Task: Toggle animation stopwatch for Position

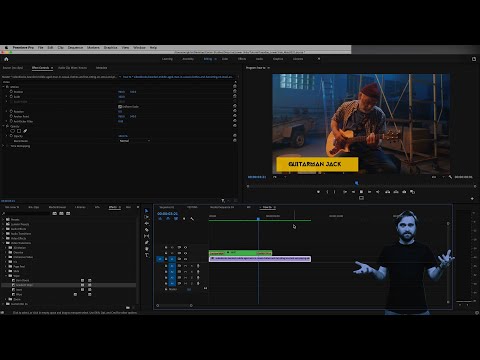Action: pos(11,92)
